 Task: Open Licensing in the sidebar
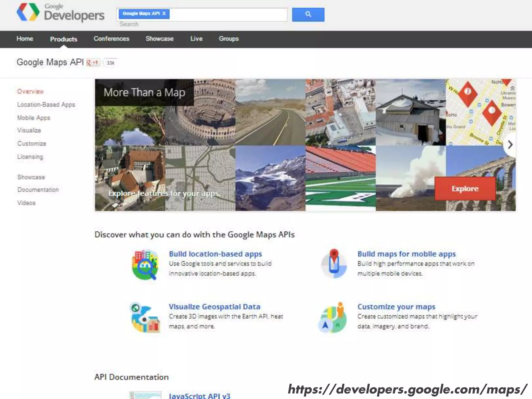tap(30, 157)
